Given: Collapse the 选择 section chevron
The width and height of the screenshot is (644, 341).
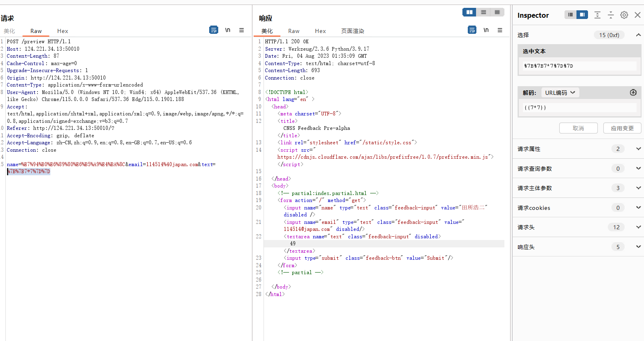Looking at the screenshot, I should [638, 35].
